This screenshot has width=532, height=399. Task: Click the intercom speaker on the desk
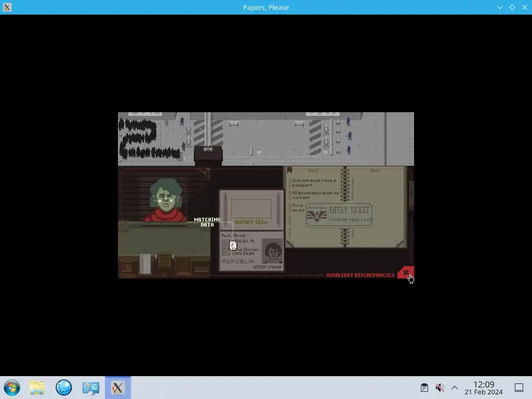[x=165, y=259]
